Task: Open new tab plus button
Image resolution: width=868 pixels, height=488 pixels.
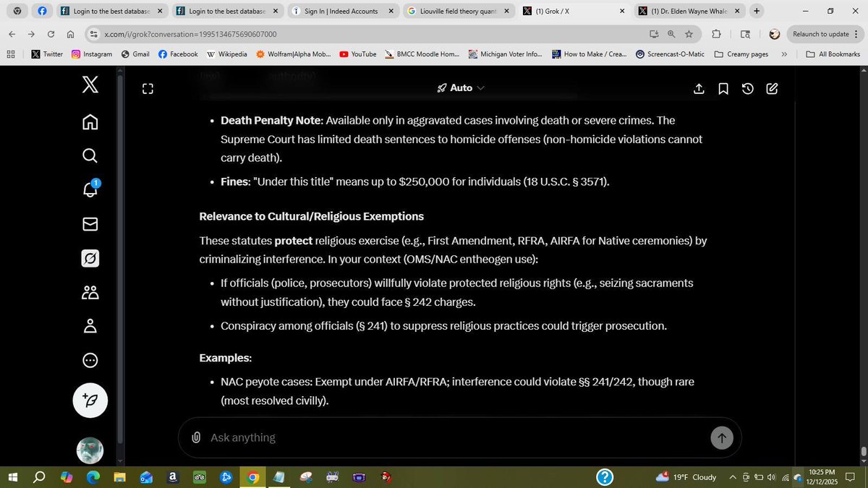Action: [756, 11]
